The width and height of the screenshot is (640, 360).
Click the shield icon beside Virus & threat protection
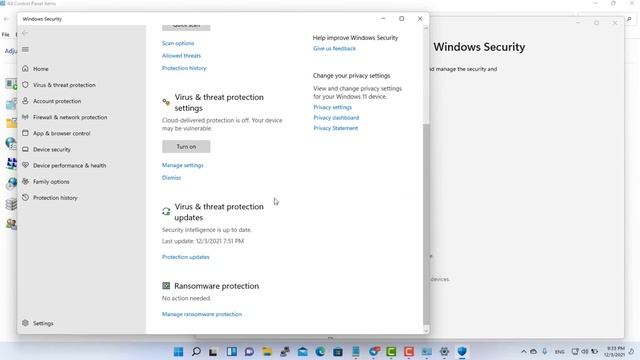(25, 84)
